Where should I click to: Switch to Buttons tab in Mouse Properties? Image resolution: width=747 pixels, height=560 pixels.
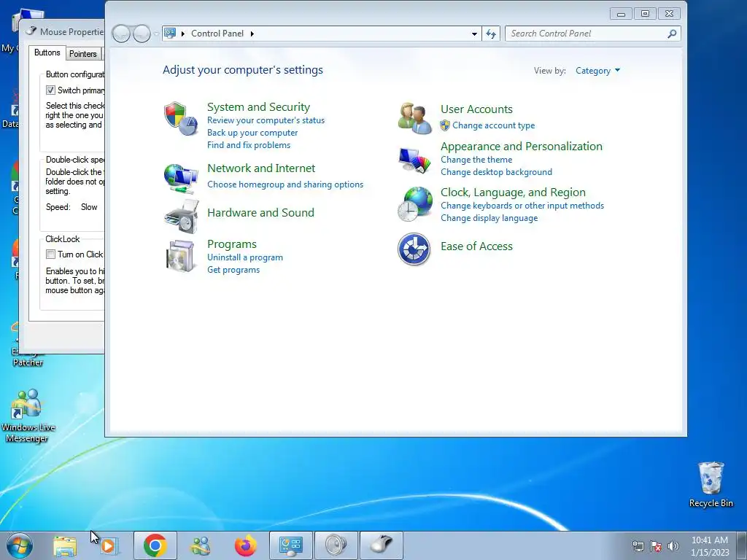[47, 52]
